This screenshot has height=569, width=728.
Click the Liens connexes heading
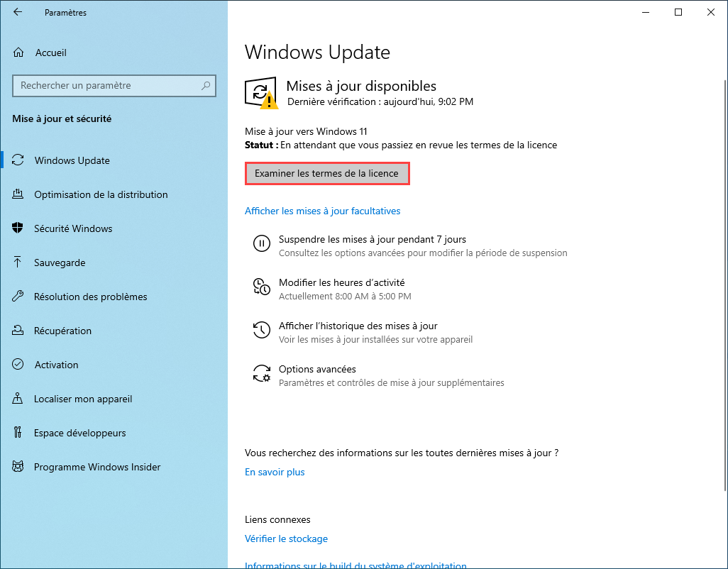(x=277, y=519)
